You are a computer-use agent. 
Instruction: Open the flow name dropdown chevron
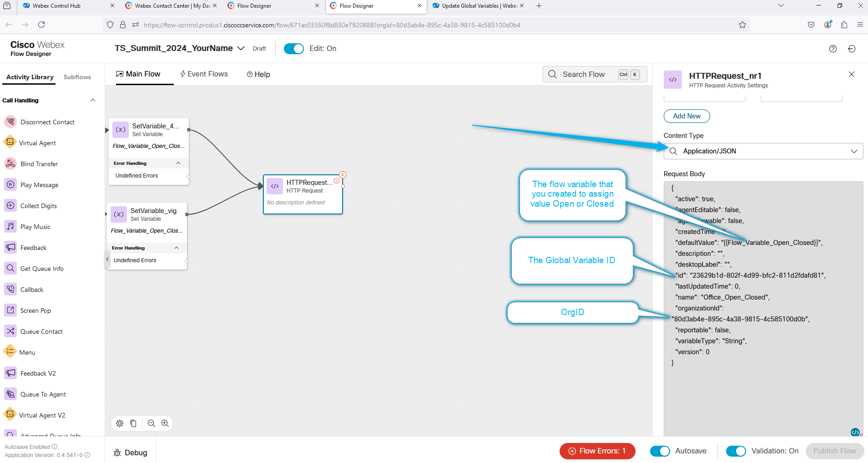(x=241, y=48)
